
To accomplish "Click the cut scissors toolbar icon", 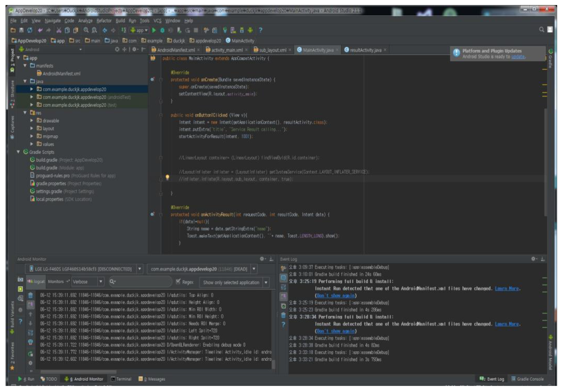I will [59, 30].
